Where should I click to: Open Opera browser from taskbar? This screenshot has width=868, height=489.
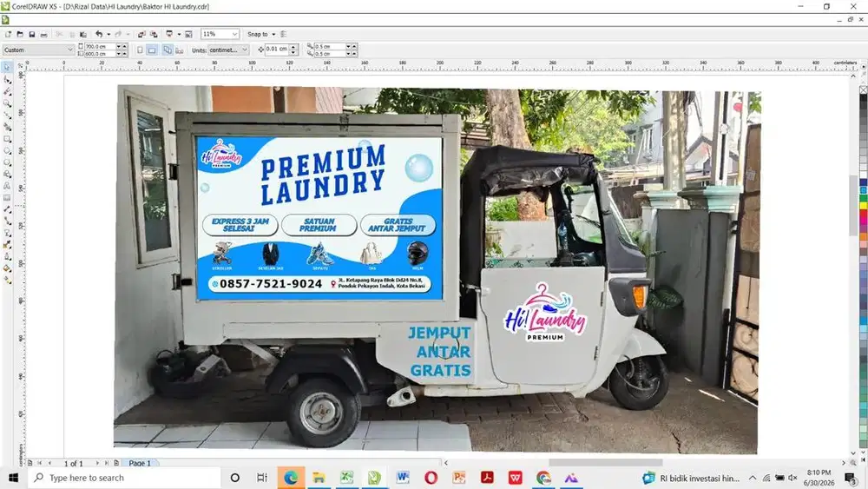coord(431,478)
